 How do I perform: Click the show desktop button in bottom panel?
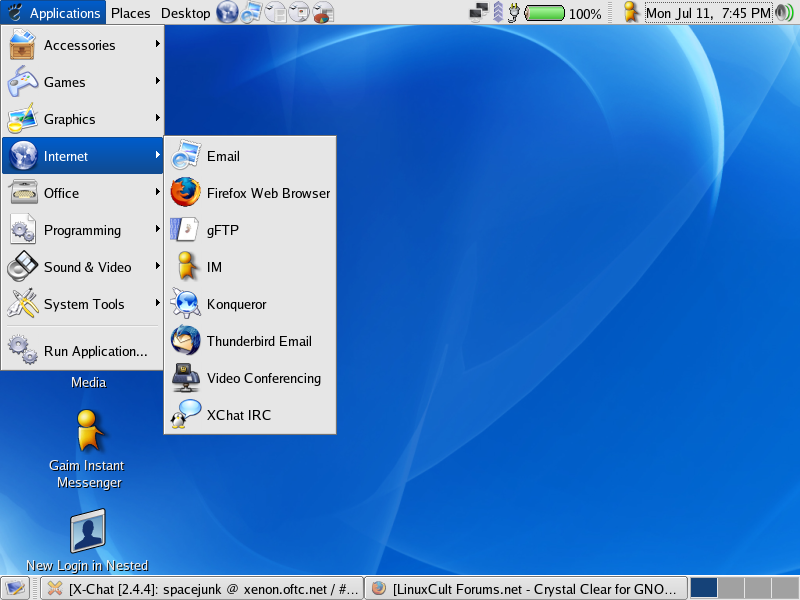(x=15, y=589)
